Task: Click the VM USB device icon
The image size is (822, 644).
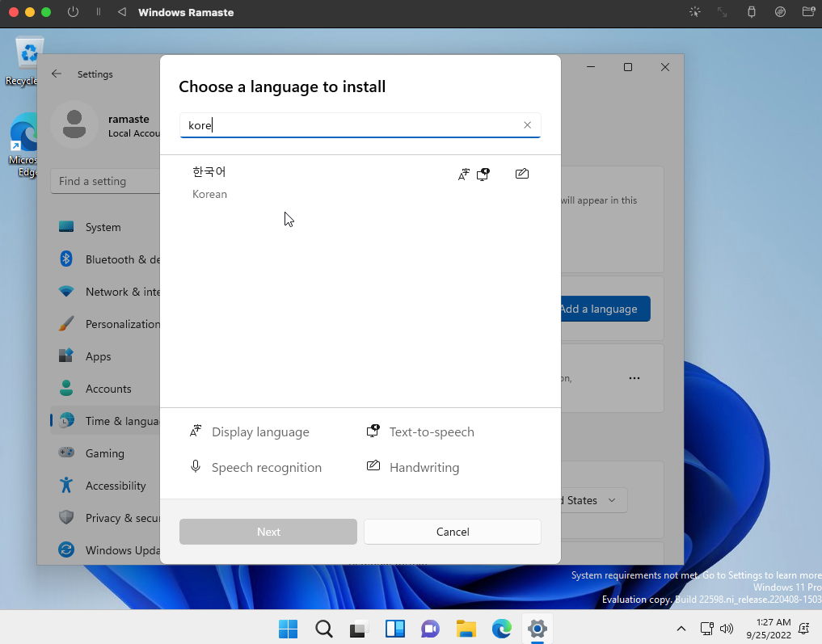Action: click(x=751, y=12)
